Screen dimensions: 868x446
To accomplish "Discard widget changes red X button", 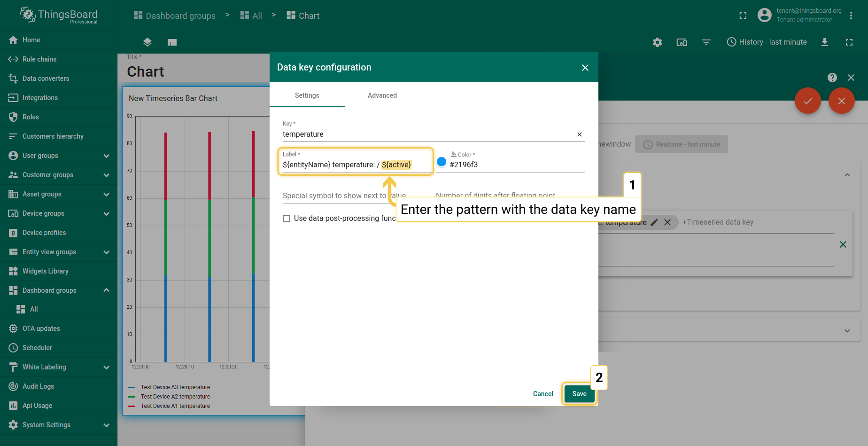I will point(842,101).
